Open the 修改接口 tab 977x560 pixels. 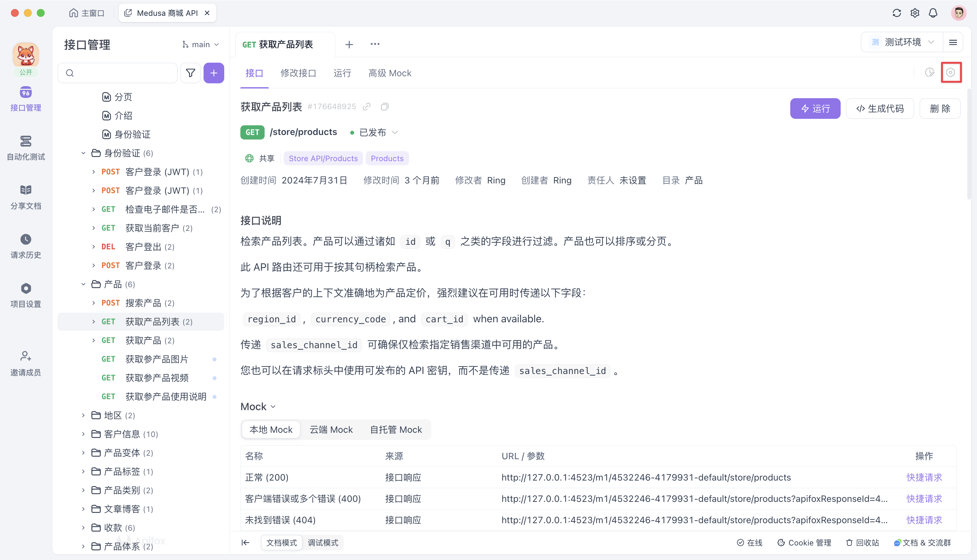click(x=298, y=73)
